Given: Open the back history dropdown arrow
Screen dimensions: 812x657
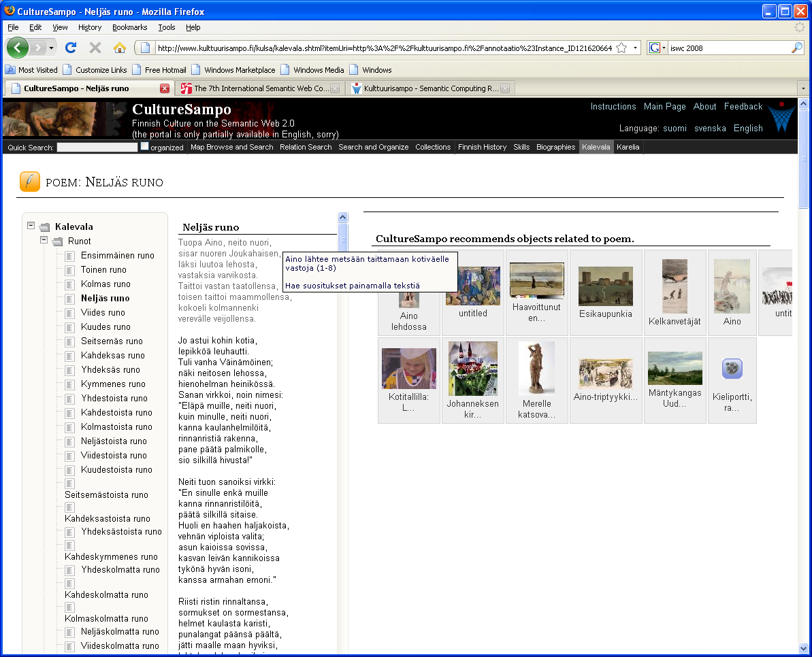Looking at the screenshot, I should (x=51, y=48).
